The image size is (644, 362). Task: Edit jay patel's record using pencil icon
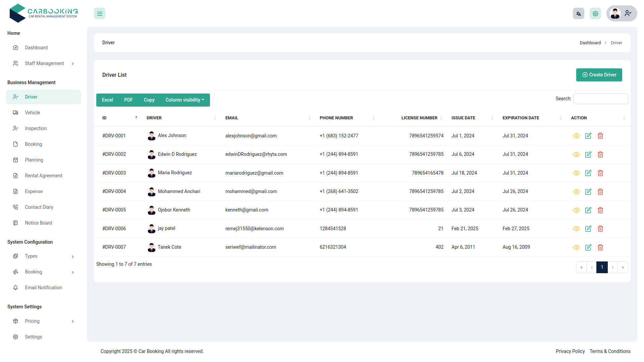click(588, 229)
